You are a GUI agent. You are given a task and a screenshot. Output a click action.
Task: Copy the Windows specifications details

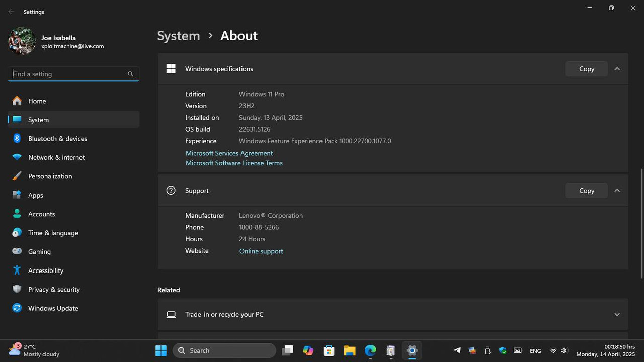coord(586,69)
